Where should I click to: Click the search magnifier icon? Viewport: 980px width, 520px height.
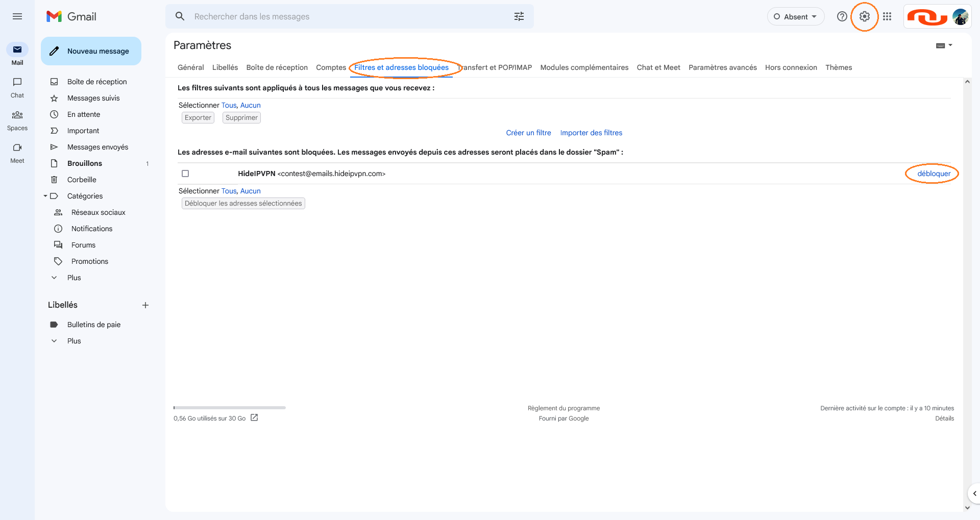(180, 16)
